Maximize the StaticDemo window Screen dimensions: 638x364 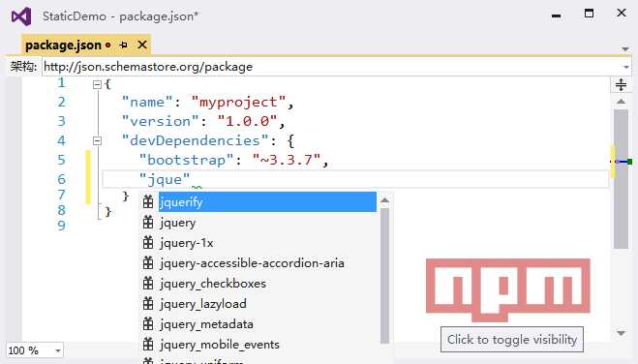[x=589, y=14]
